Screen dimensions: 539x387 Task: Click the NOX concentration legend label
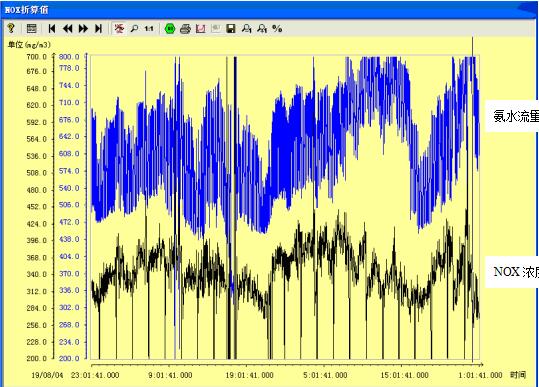516,272
